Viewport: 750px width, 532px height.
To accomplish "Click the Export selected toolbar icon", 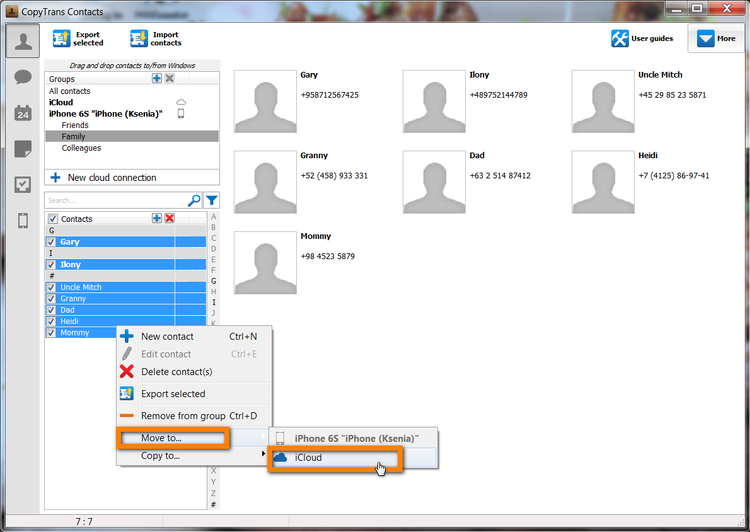I will pyautogui.click(x=61, y=38).
